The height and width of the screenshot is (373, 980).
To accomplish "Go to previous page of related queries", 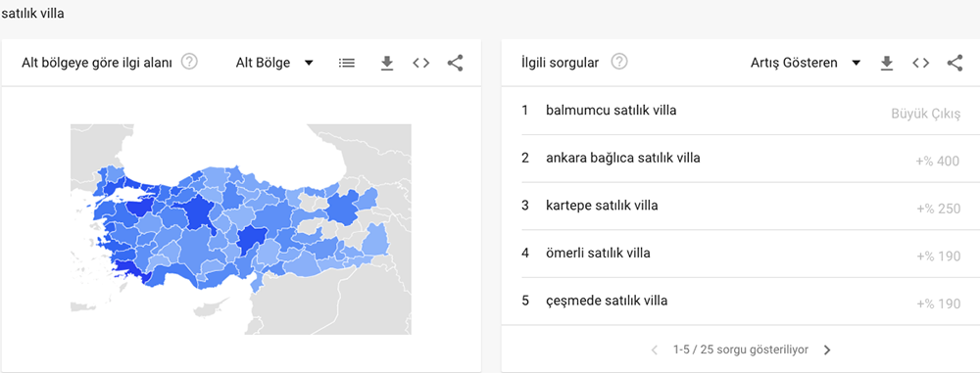I will (x=655, y=350).
